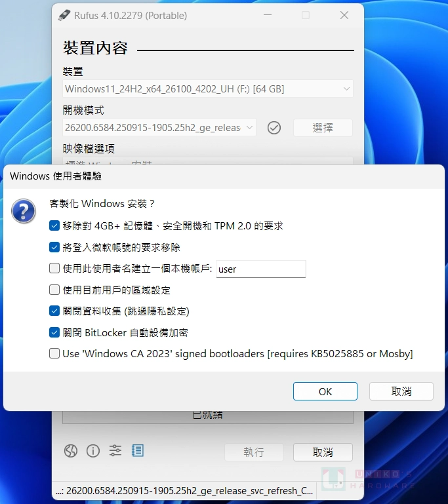Expand the boot selection ISO dropdown
Screen dimensions: 448x504
click(x=159, y=128)
